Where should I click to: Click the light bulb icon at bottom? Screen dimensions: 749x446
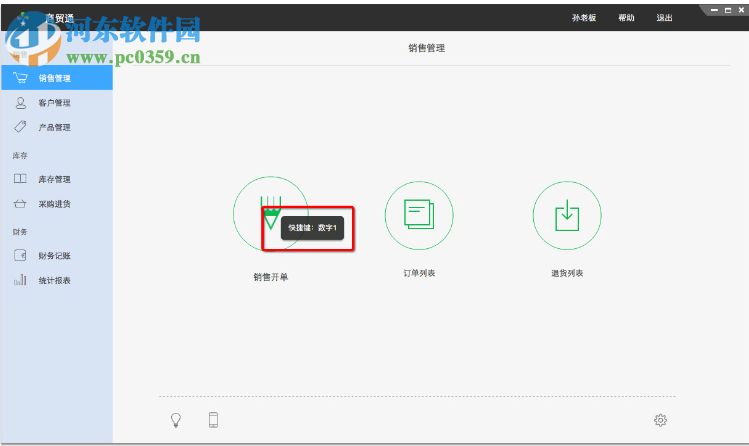176,420
